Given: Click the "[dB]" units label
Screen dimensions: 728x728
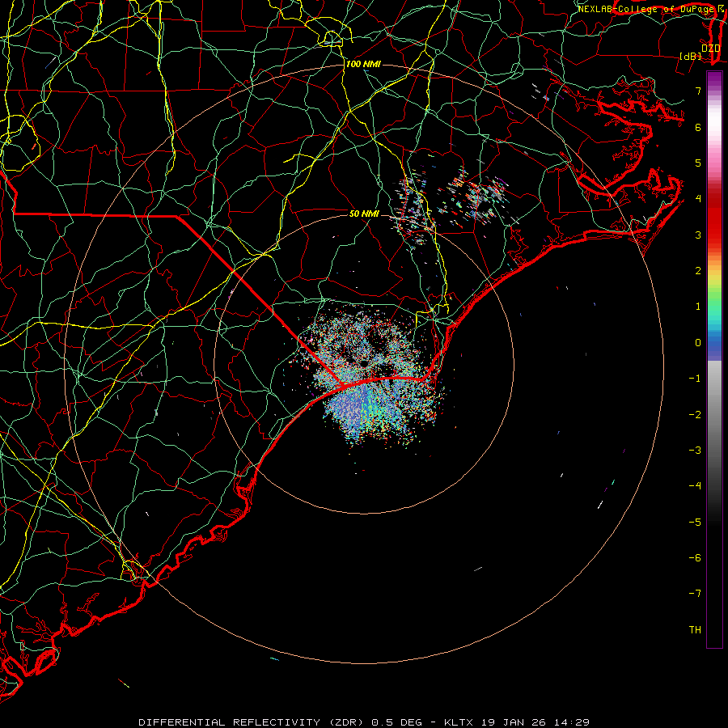Looking at the screenshot, I should click(691, 57).
